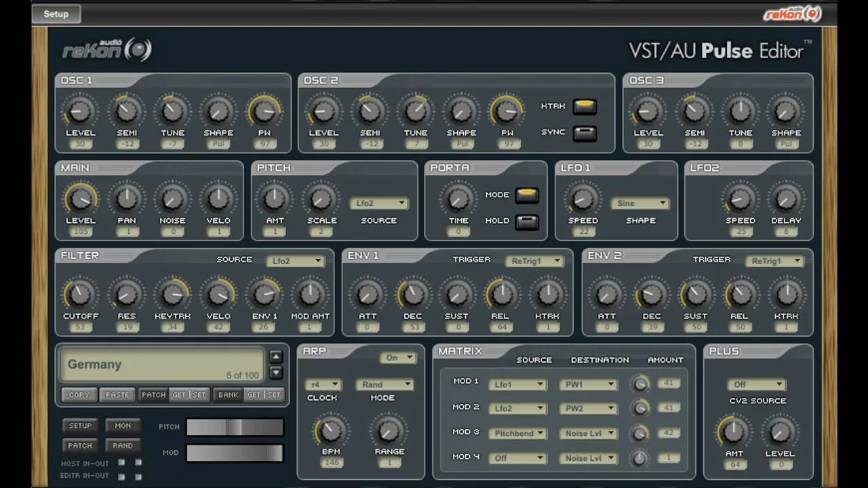Screen dimensions: 868x488
Task: Open LFO 1 Shape Sine dropdown
Action: point(640,203)
